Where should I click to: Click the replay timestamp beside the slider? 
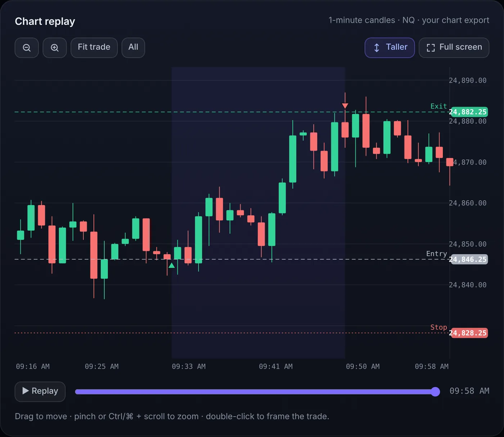click(x=469, y=391)
